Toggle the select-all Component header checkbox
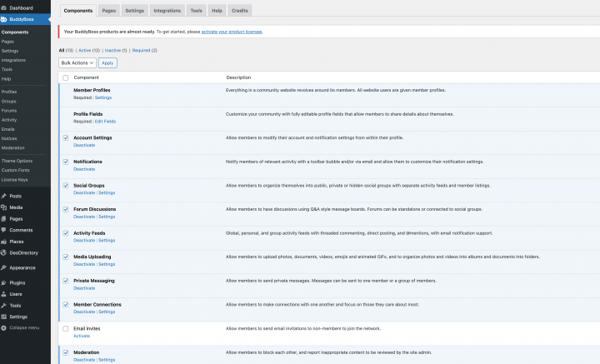The width and height of the screenshot is (600, 364). [66, 77]
